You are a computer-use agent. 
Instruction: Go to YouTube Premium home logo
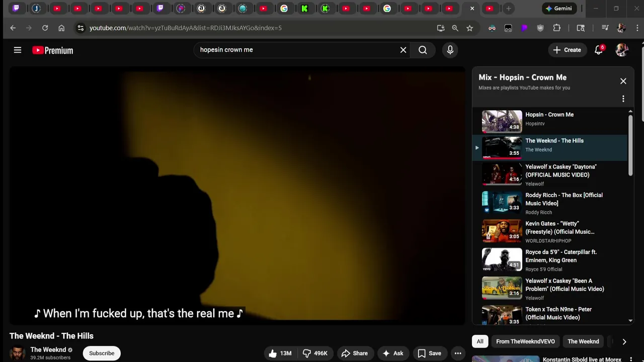coord(52,50)
